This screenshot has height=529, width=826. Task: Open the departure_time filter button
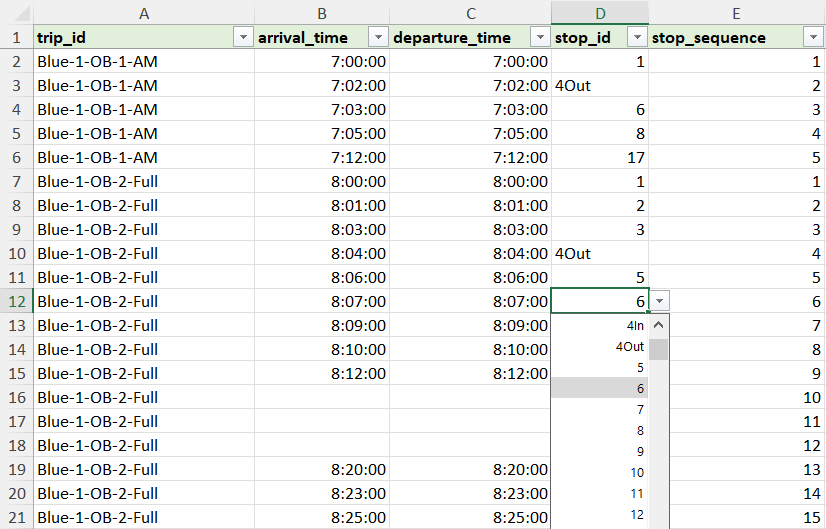tap(539, 38)
